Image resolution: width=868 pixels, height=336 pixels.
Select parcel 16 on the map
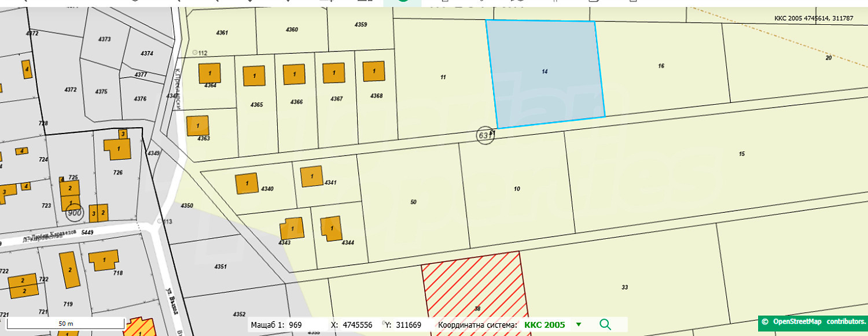pyautogui.click(x=661, y=66)
